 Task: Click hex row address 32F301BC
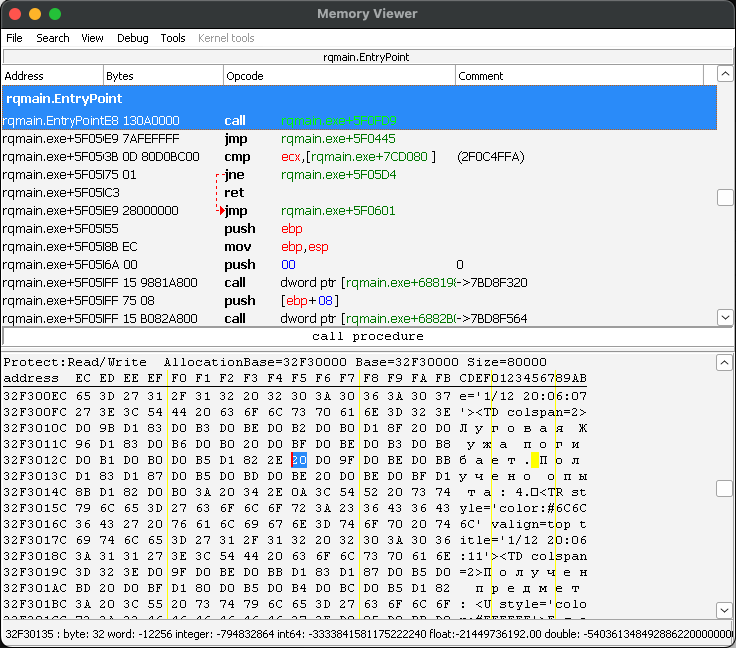point(35,604)
